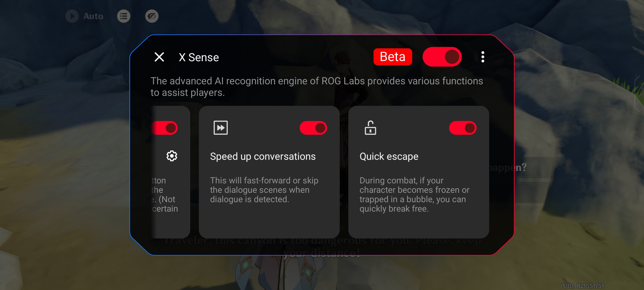Image resolution: width=644 pixels, height=290 pixels.
Task: Toggle the X Sense master switch
Action: [x=442, y=57]
